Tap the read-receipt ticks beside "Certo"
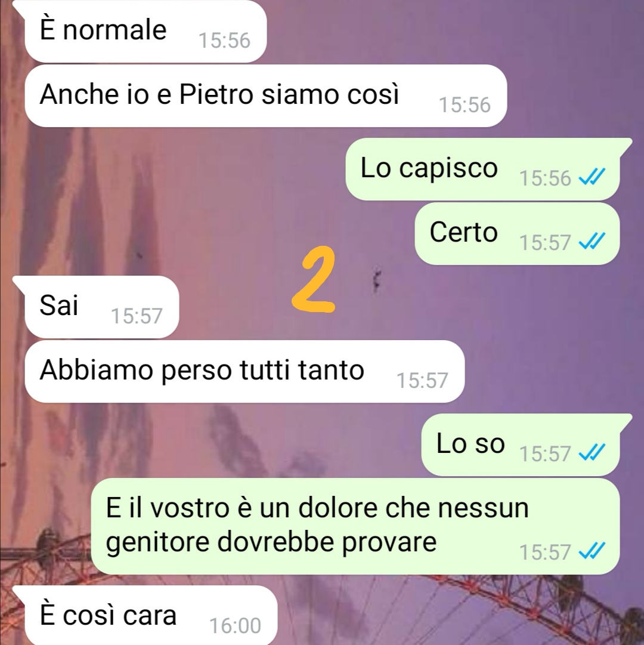Image resolution: width=644 pixels, height=645 pixels. click(x=592, y=242)
